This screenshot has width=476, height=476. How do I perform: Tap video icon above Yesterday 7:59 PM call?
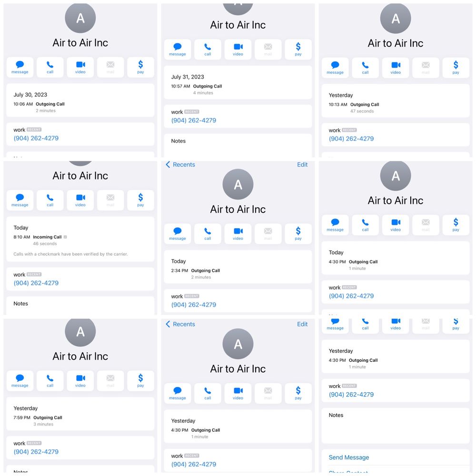pyautogui.click(x=80, y=381)
